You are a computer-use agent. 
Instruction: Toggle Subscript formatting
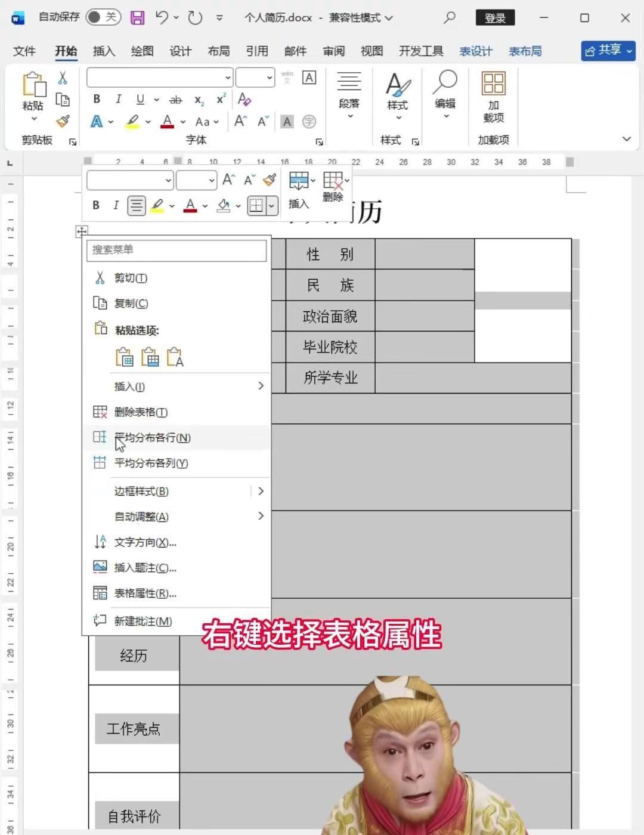coord(199,100)
